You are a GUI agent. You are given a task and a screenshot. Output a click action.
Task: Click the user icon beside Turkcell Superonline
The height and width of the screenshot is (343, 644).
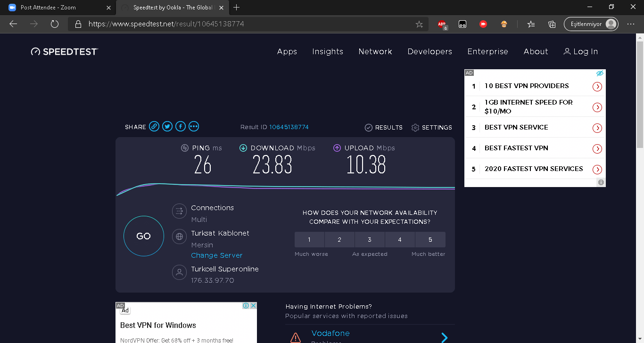click(x=179, y=272)
